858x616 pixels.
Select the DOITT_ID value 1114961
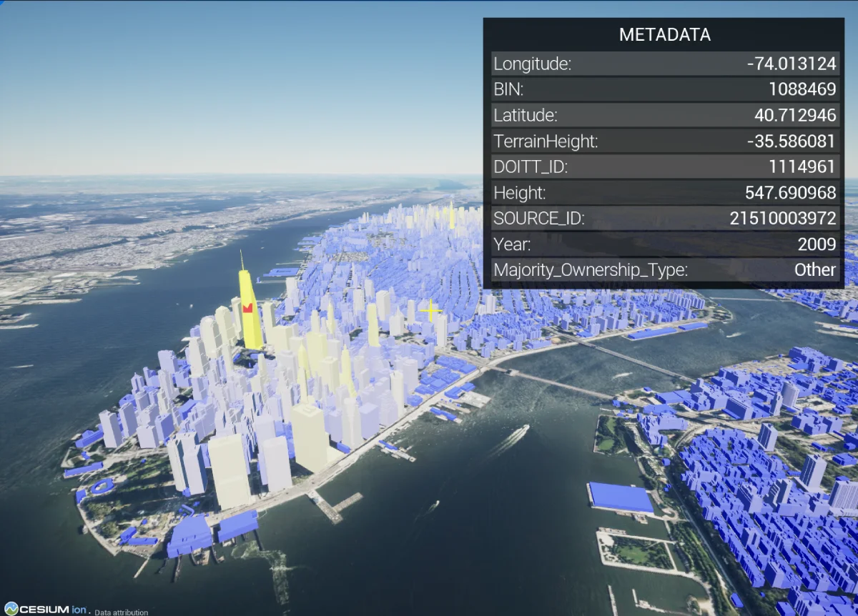coord(801,167)
